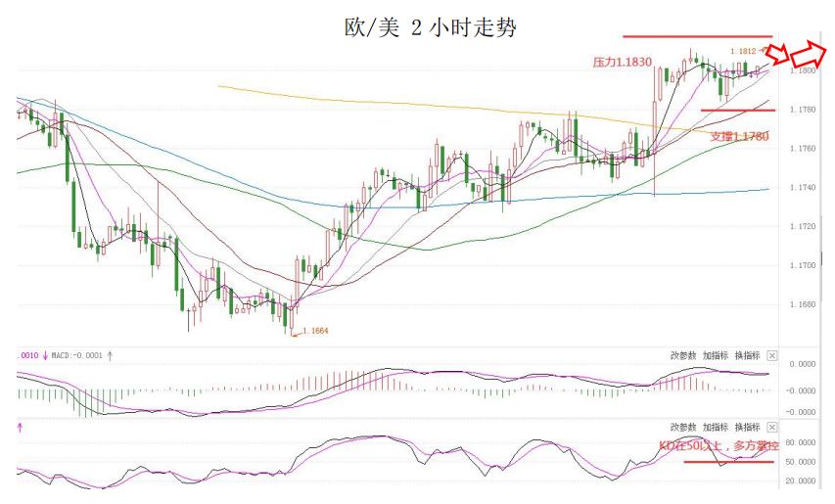Click the MACD:-0.0001 value label
Image resolution: width=835 pixels, height=504 pixels.
[76, 355]
